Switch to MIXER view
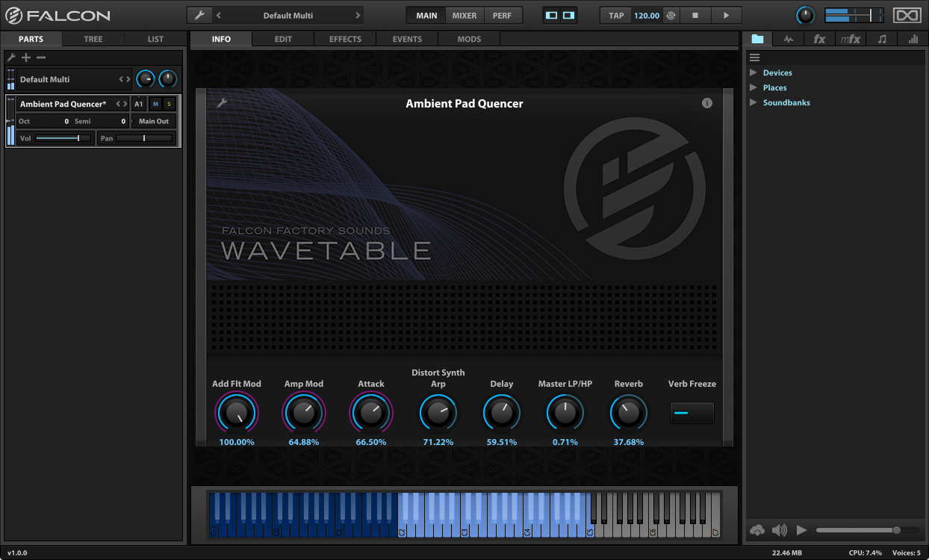 (x=464, y=15)
